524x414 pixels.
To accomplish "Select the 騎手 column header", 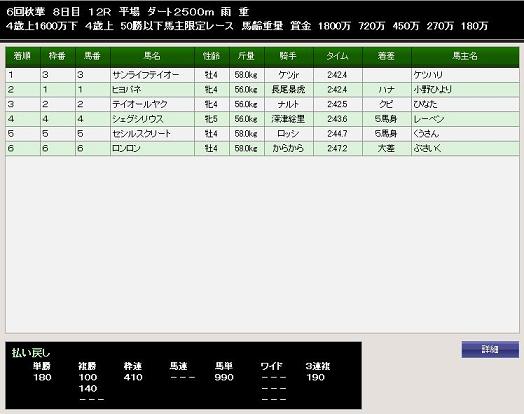I will point(289,56).
